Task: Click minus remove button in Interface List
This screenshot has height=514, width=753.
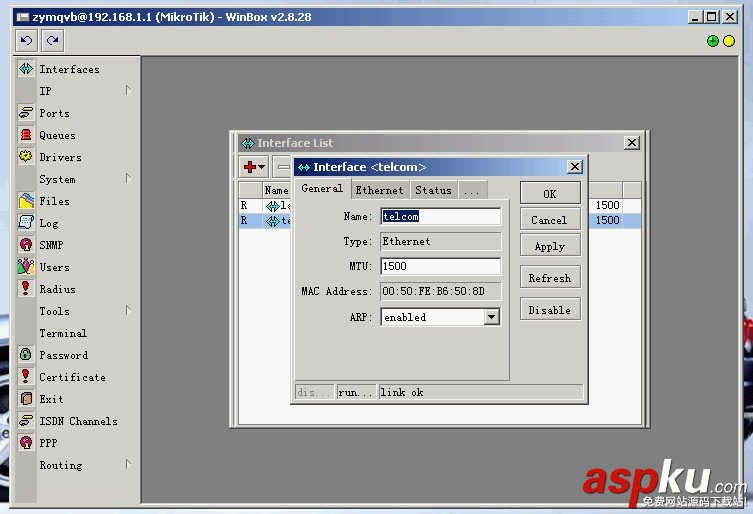Action: tap(283, 167)
